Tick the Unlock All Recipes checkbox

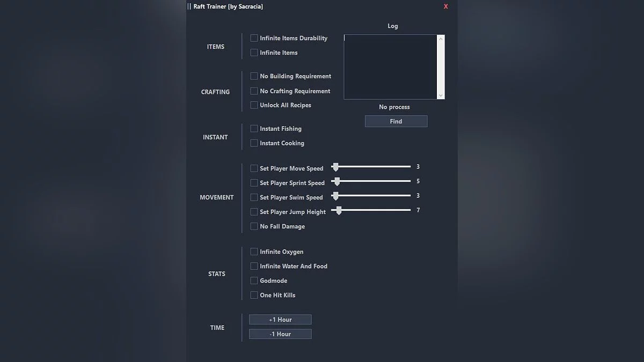pyautogui.click(x=254, y=105)
